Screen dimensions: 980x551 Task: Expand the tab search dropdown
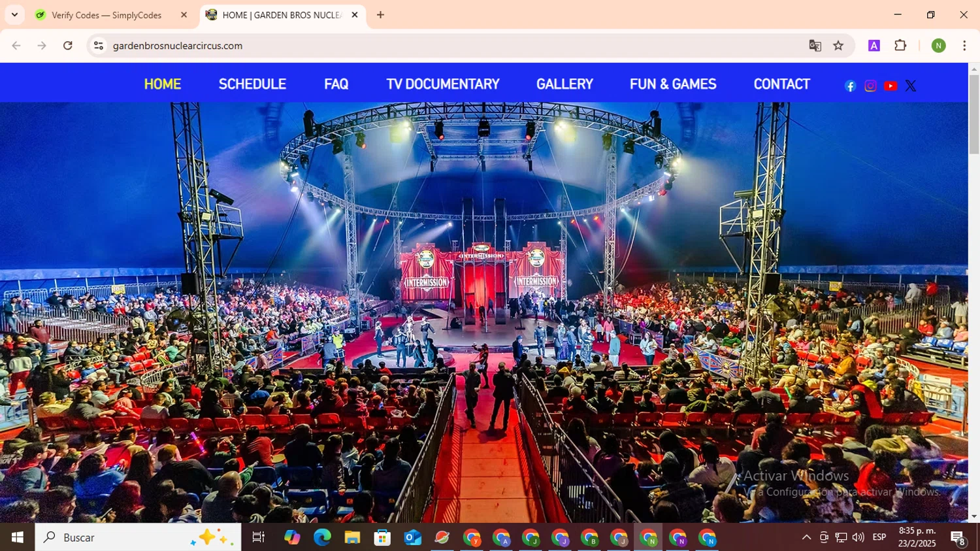click(x=14, y=15)
